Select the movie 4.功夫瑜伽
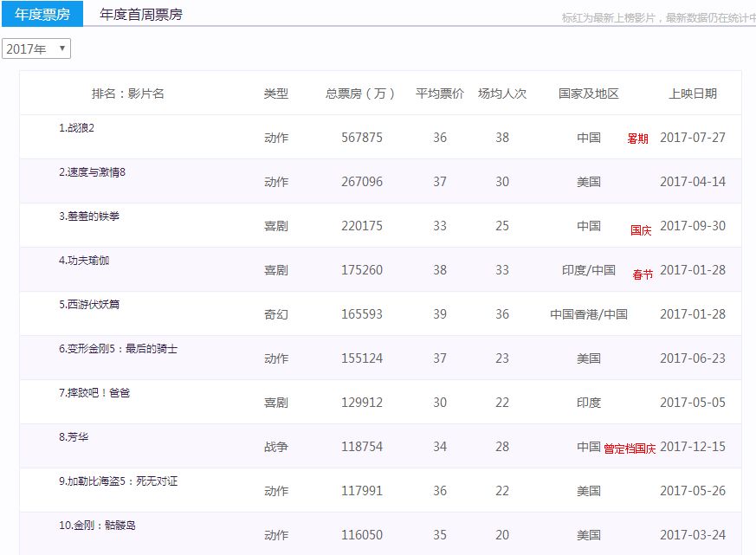This screenshot has height=555, width=756. [84, 261]
